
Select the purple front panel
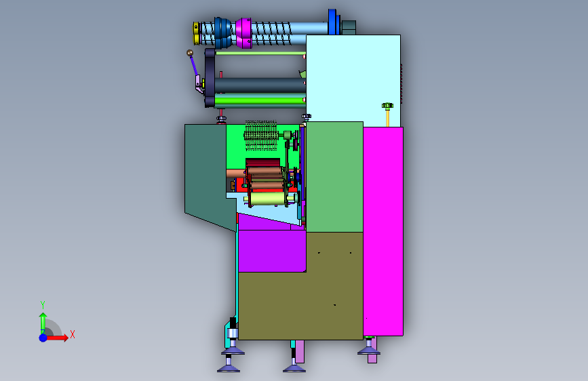pyautogui.click(x=272, y=251)
